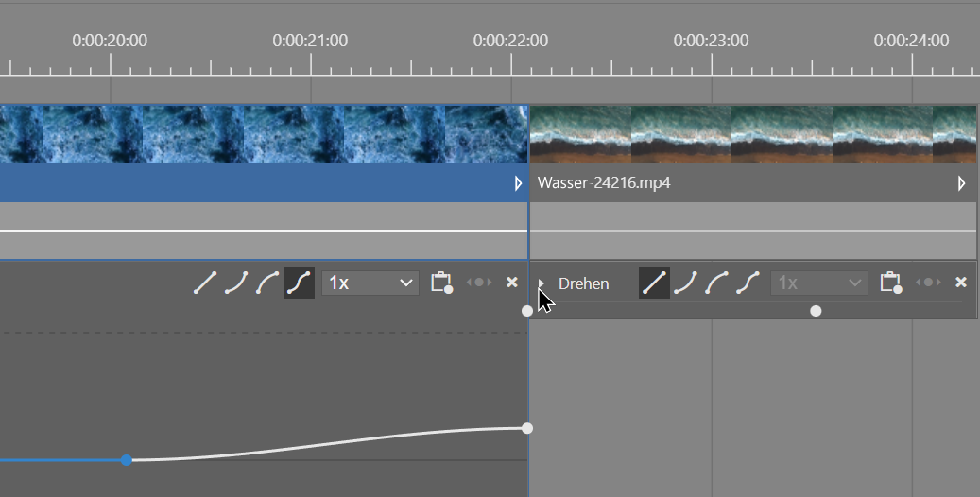Set keyframe dot in blue clip's panel

(x=479, y=283)
